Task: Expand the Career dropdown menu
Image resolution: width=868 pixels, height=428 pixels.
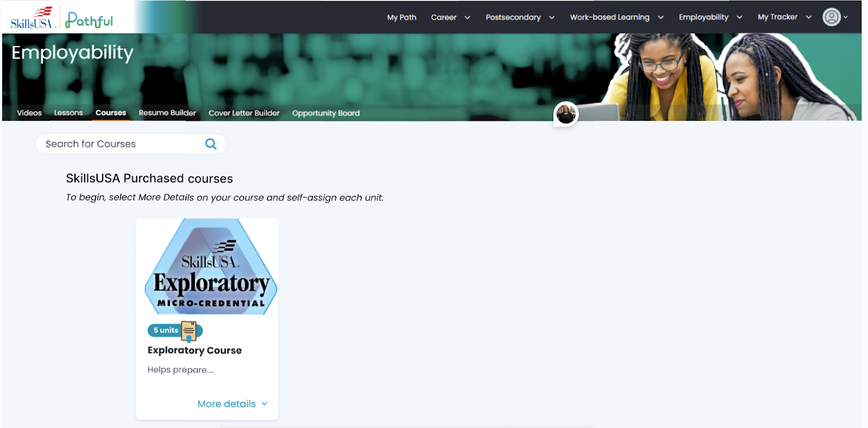Action: 451,17
